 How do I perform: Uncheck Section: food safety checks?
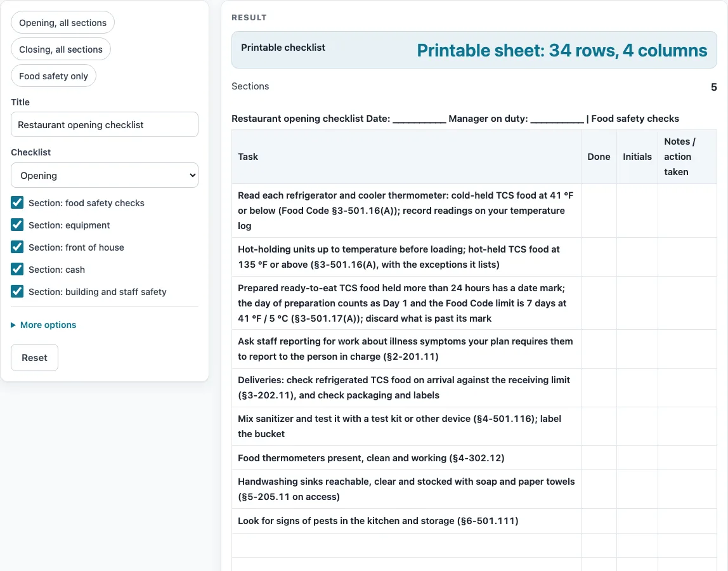click(17, 202)
